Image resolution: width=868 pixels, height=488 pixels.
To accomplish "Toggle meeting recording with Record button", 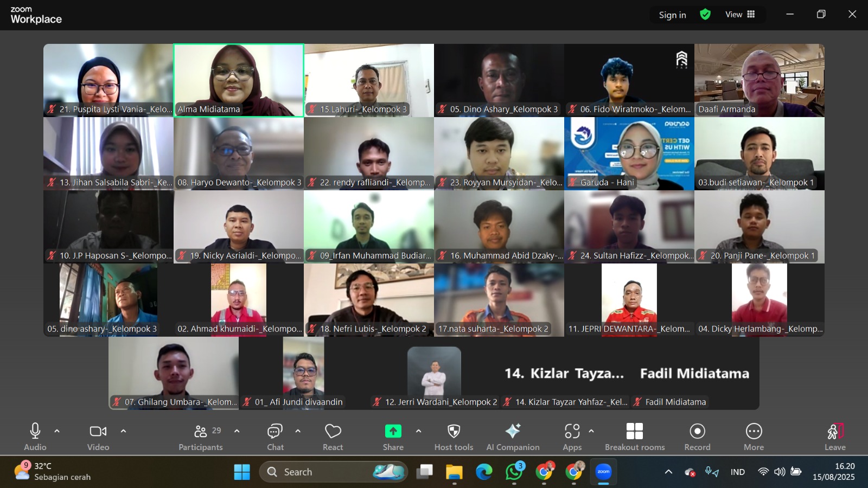I will pos(697,432).
